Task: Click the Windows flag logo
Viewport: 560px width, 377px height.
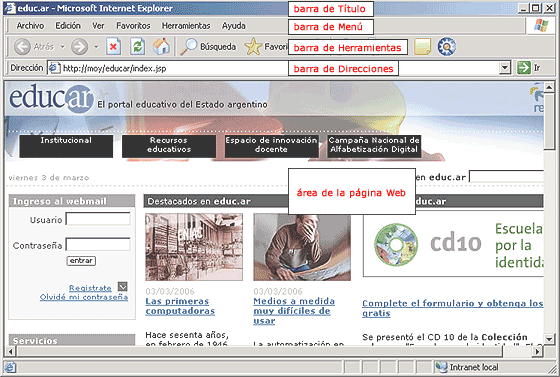Action: pyautogui.click(x=541, y=26)
